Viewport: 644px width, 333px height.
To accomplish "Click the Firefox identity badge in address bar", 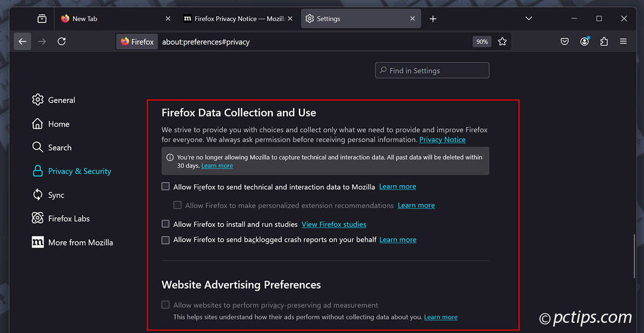I will tap(137, 42).
